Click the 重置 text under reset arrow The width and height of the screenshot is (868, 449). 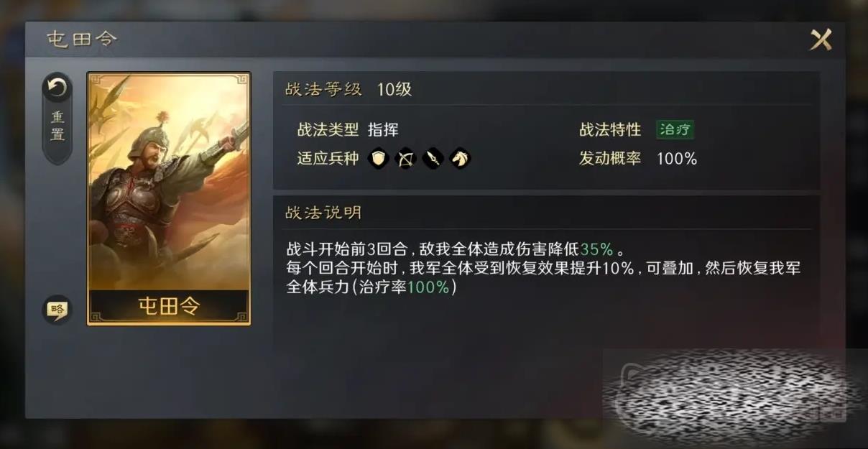tap(57, 126)
